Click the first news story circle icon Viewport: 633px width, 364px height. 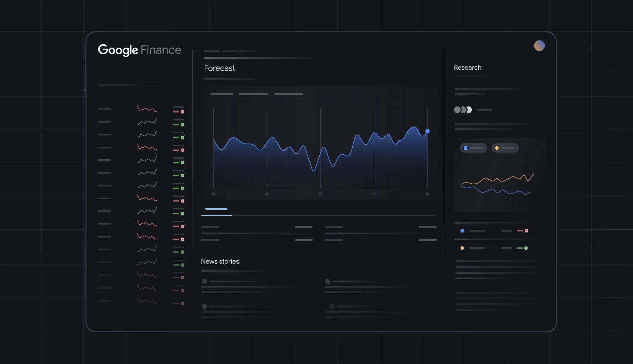click(x=204, y=281)
